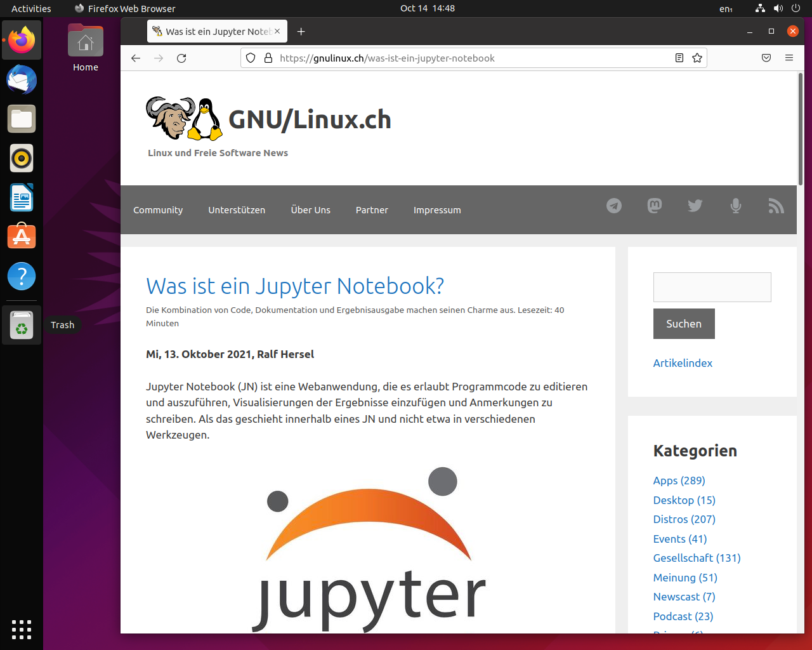812x650 pixels.
Task: Open the Apps (289) category
Action: (x=679, y=481)
